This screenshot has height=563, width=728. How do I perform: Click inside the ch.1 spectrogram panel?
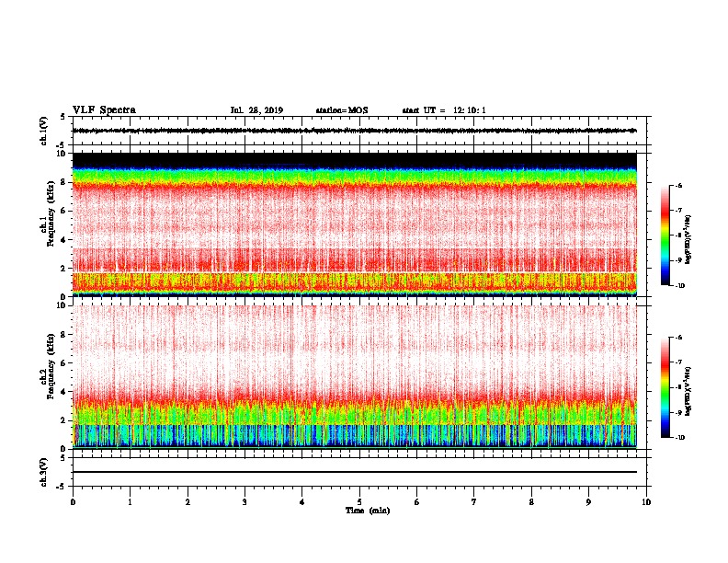[354, 224]
